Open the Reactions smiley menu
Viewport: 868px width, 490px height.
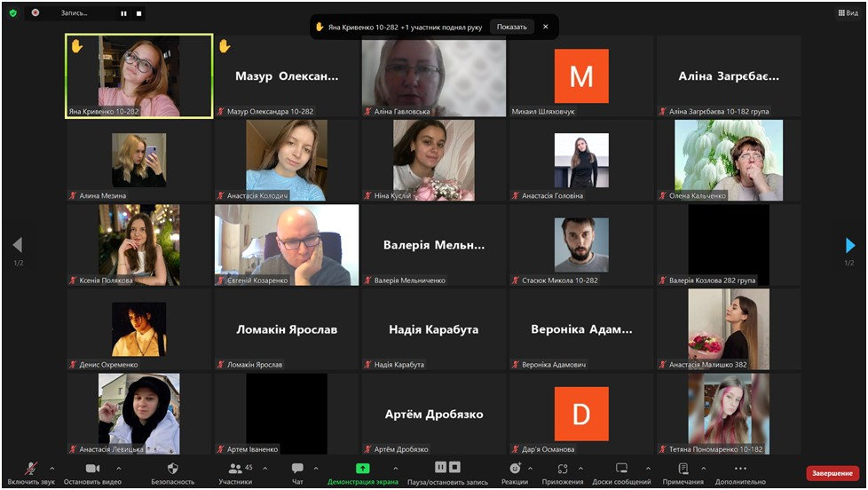click(515, 469)
